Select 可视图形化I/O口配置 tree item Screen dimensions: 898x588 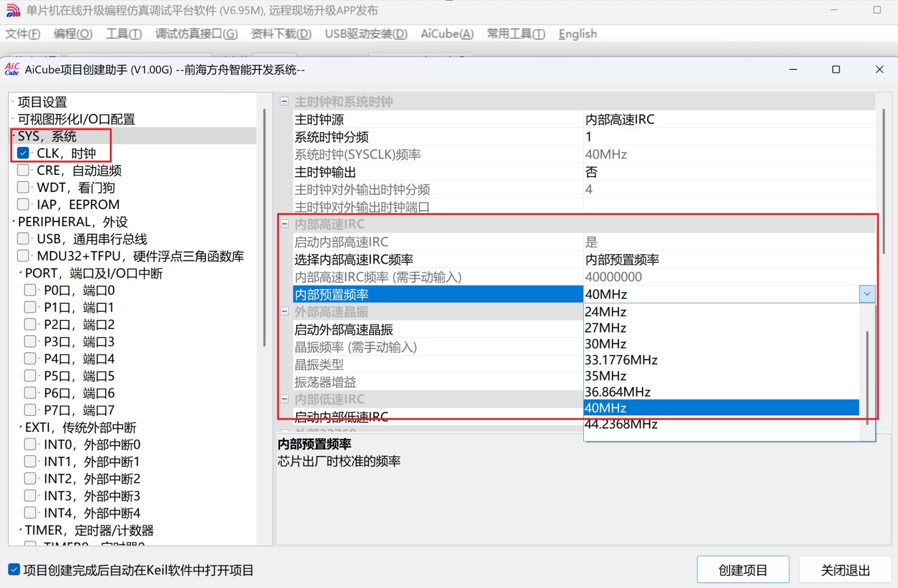[x=77, y=119]
